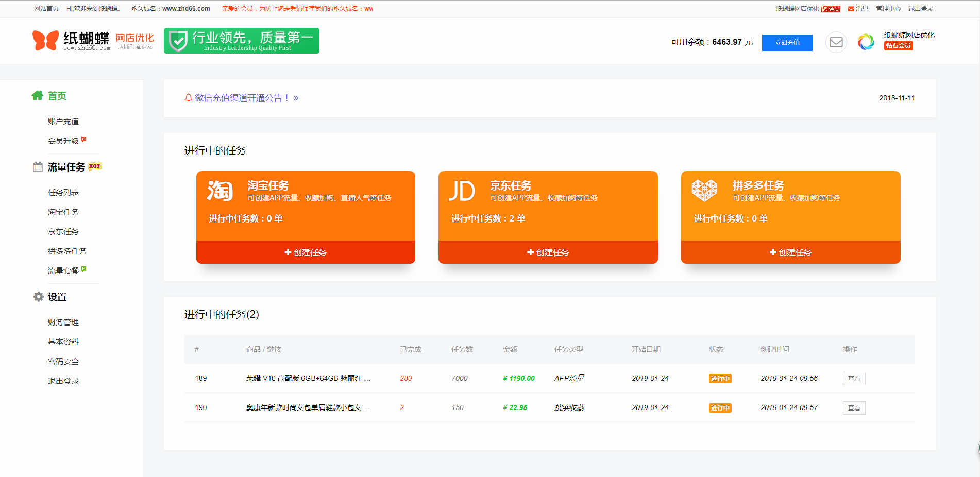Click the red mail icon next to 消息
The width and height of the screenshot is (980, 477).
[851, 9]
